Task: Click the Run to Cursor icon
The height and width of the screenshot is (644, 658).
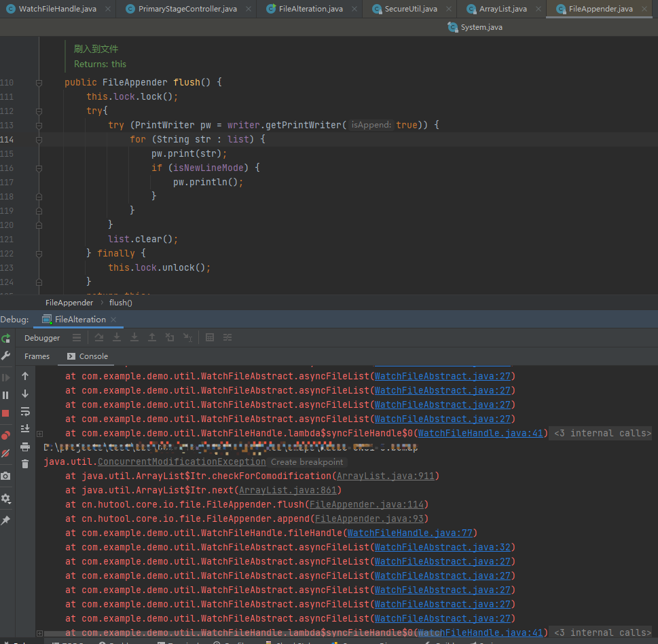Action: [187, 337]
